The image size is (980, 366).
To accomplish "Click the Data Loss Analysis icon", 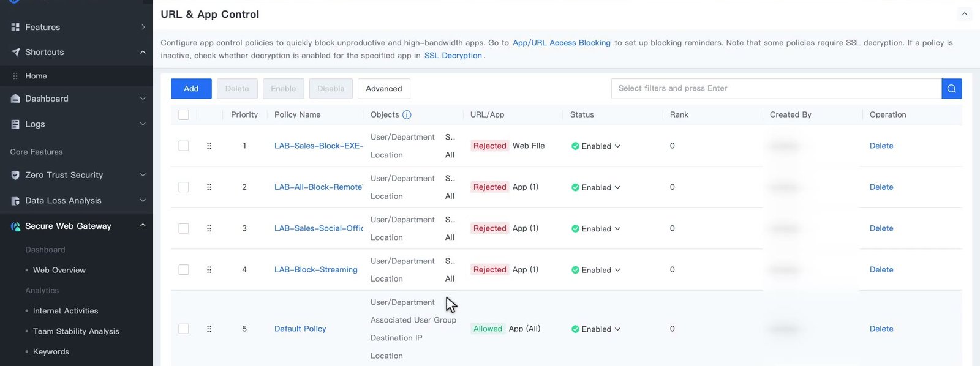I will point(15,201).
